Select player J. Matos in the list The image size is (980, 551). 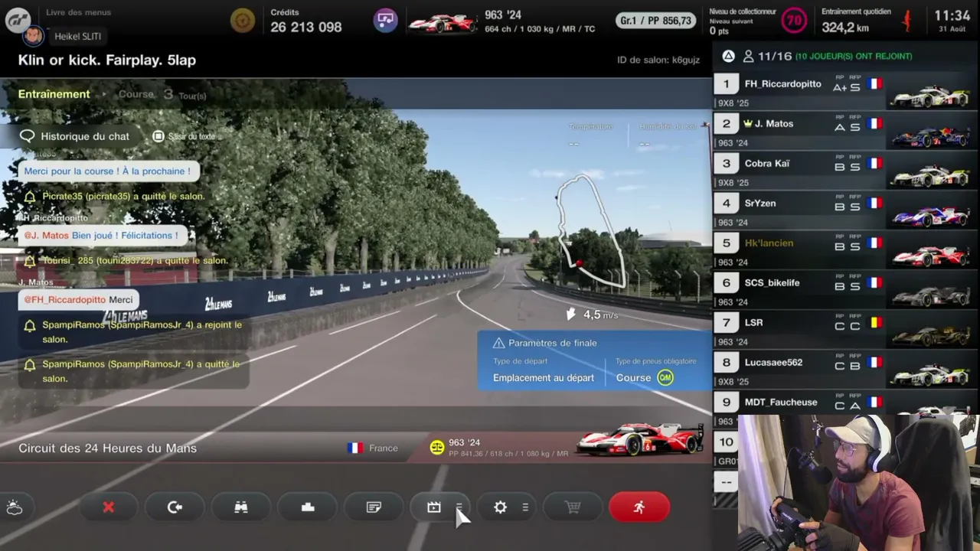point(846,131)
